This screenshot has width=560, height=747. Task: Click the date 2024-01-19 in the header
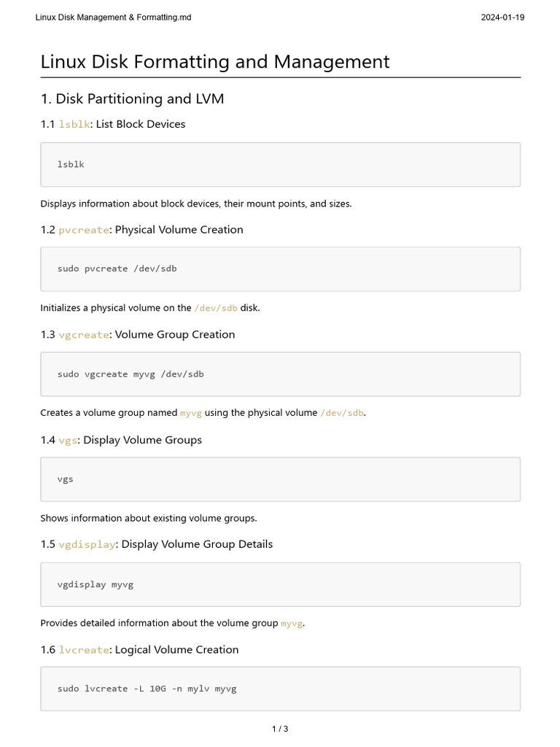(x=502, y=17)
